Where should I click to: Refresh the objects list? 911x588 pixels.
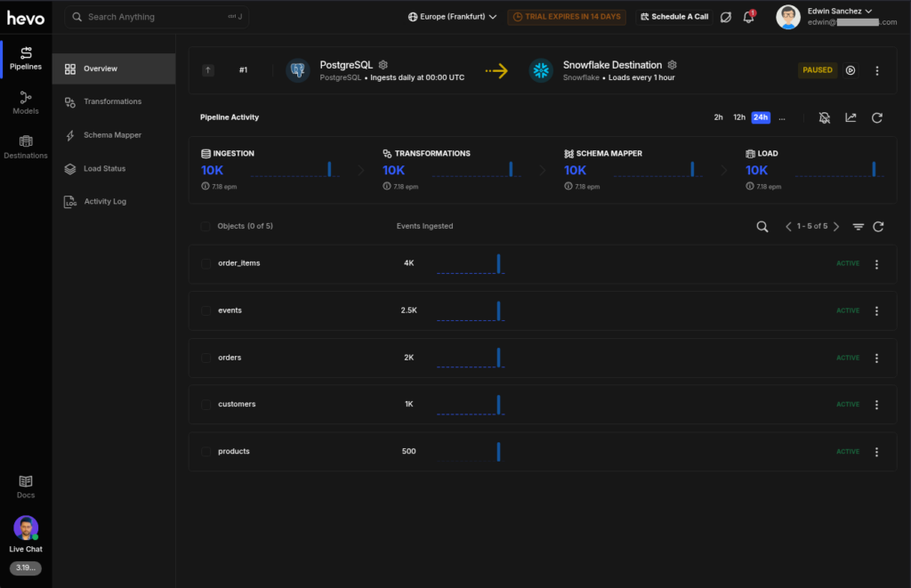pyautogui.click(x=878, y=227)
